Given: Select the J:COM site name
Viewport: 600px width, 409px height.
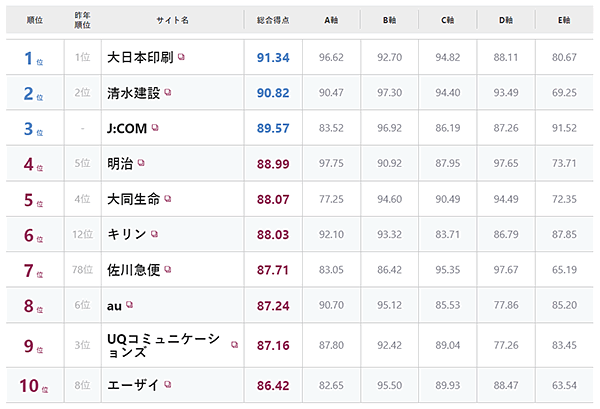Looking at the screenshot, I should [x=127, y=129].
